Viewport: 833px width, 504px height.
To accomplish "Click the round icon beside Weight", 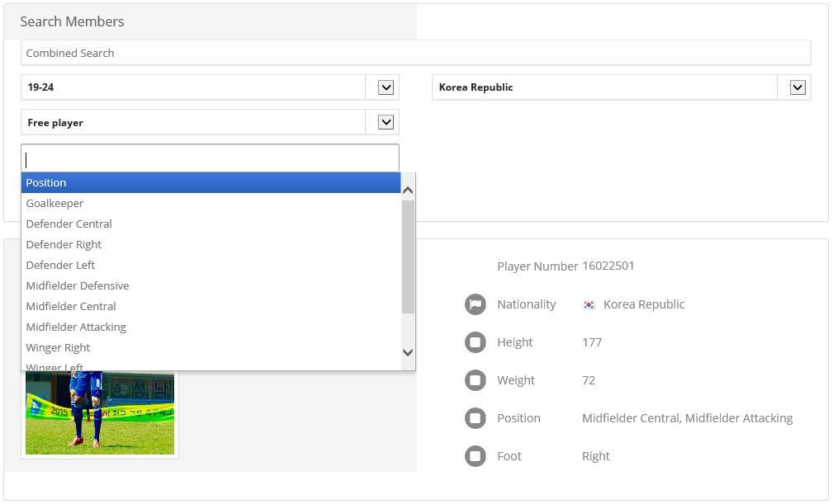I will (476, 380).
